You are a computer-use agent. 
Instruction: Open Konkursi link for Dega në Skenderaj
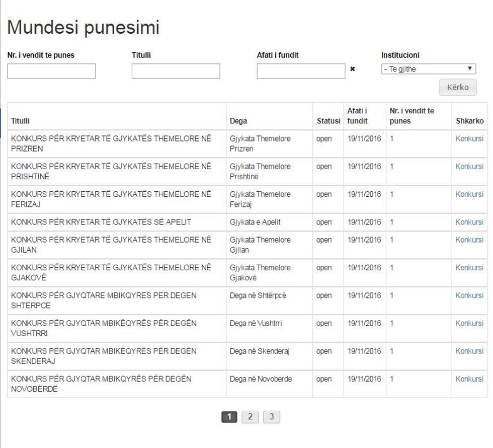(469, 351)
